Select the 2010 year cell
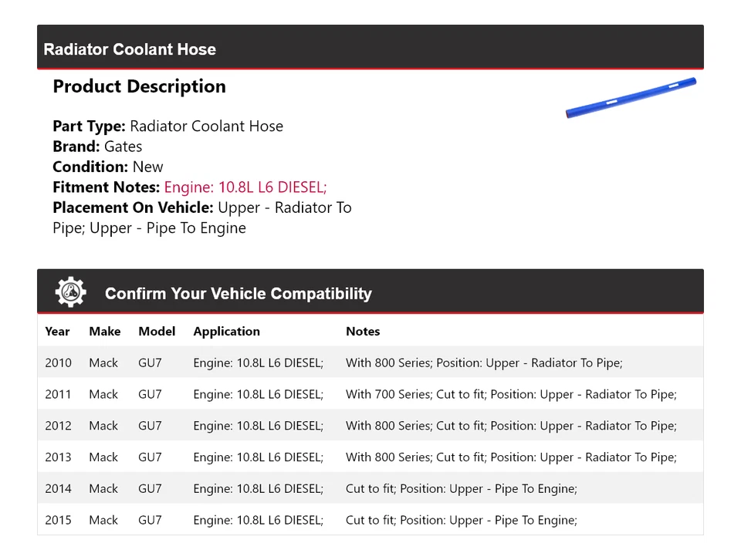Image resolution: width=741 pixels, height=560 pixels. pyautogui.click(x=58, y=363)
